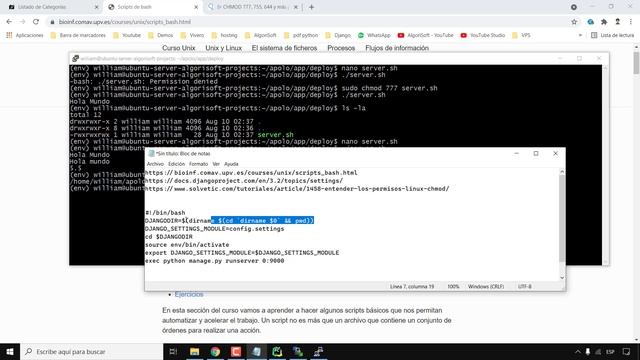Open the red Camtasia icon on taskbar
The height and width of the screenshot is (360, 640).
[x=236, y=351]
